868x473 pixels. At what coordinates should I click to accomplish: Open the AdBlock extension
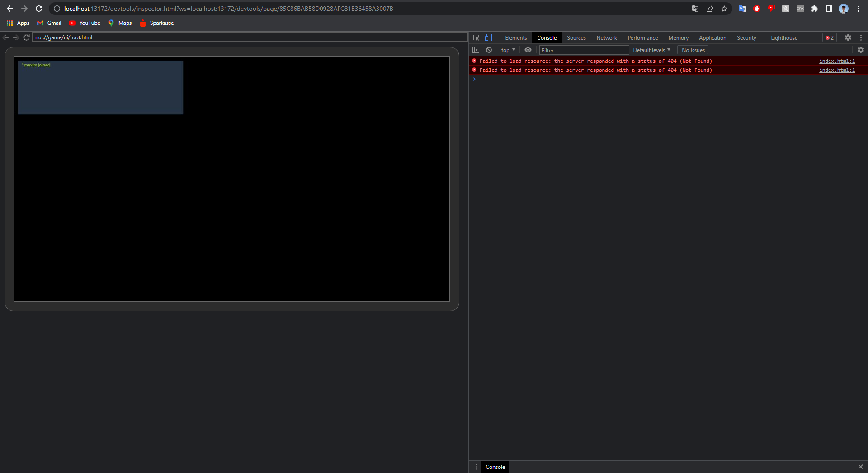point(756,9)
